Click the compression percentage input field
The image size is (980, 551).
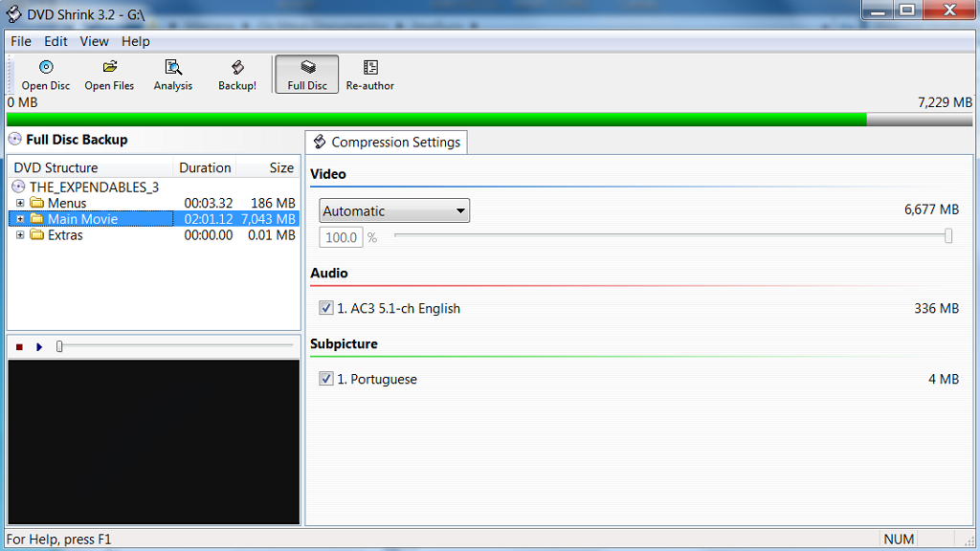341,237
